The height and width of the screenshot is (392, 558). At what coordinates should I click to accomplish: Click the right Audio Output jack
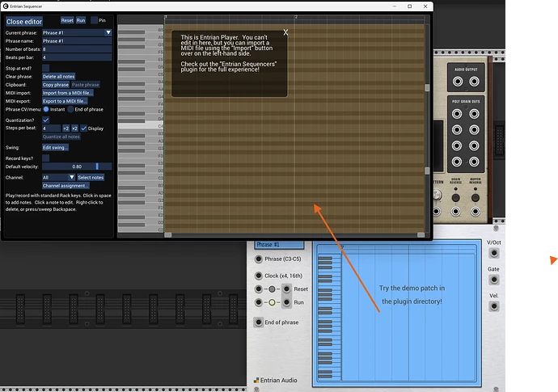coord(474,82)
